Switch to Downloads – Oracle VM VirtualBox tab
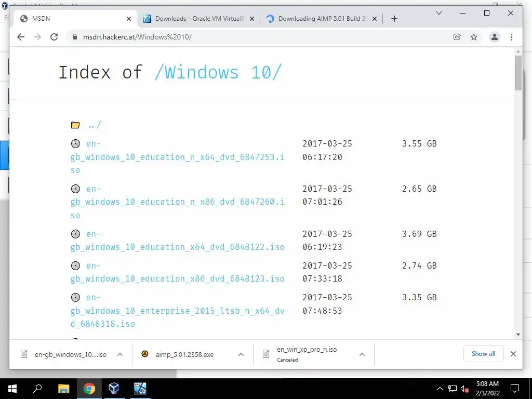 pyautogui.click(x=199, y=19)
